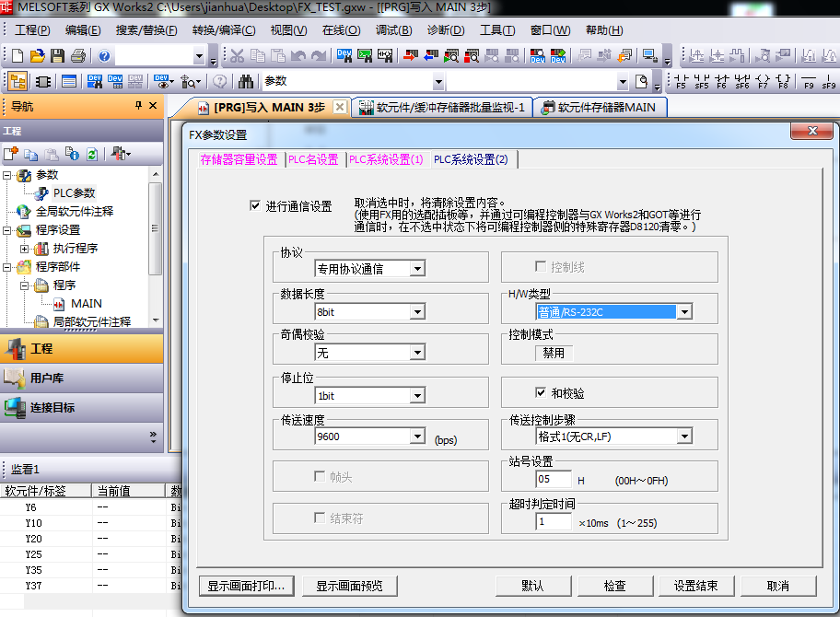Click the Copy icon in navigation panel
The height and width of the screenshot is (617, 840).
31,155
